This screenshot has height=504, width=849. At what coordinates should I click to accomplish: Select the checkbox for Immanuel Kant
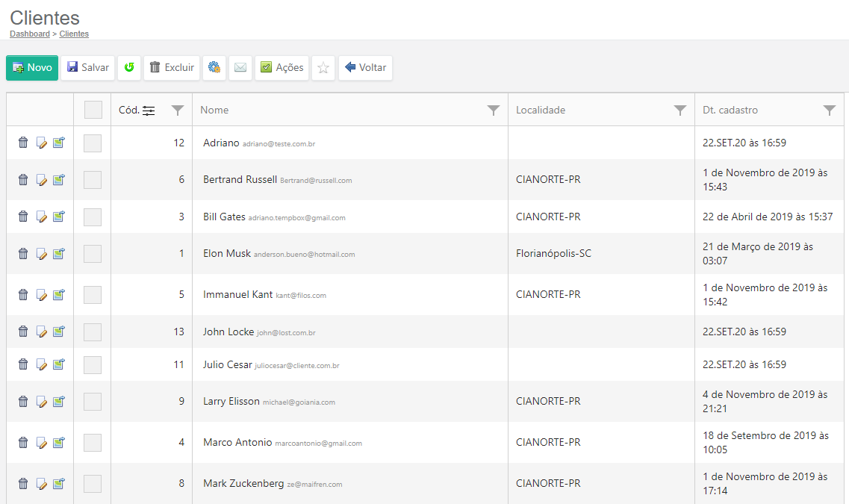(x=93, y=294)
